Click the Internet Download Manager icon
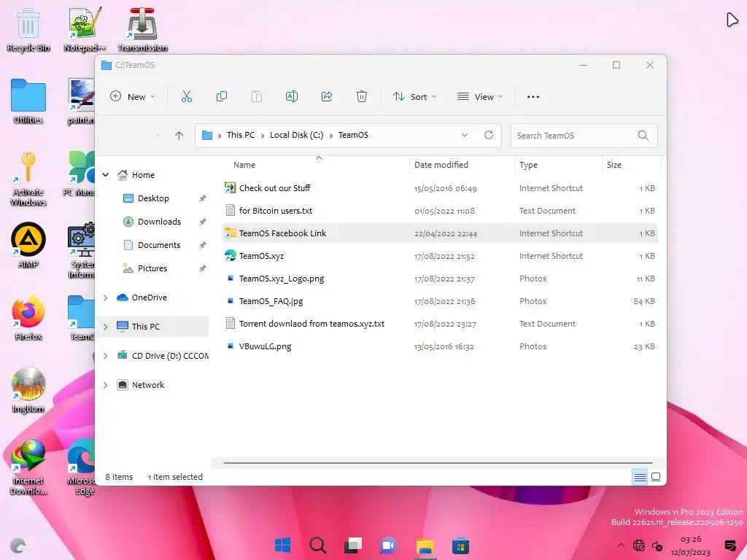This screenshot has height=560, width=747. pyautogui.click(x=28, y=467)
